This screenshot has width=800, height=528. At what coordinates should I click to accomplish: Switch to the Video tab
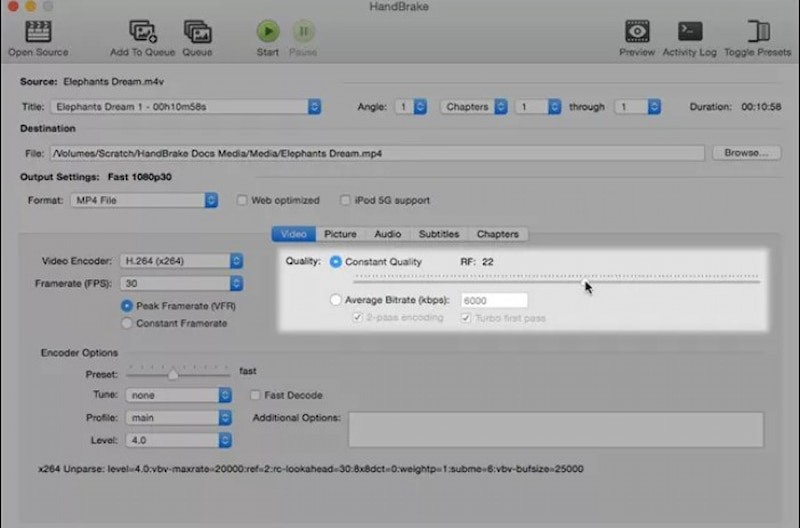tap(294, 234)
